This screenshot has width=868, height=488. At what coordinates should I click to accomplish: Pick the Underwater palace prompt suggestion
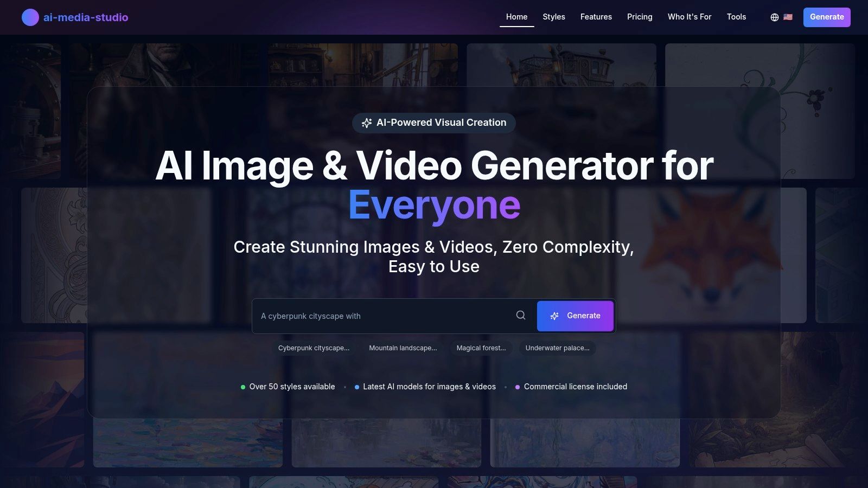point(557,348)
